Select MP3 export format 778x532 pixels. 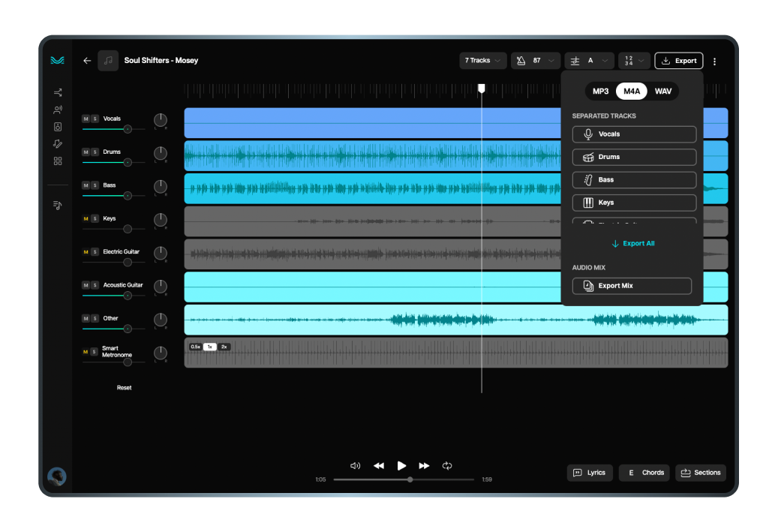coord(600,92)
